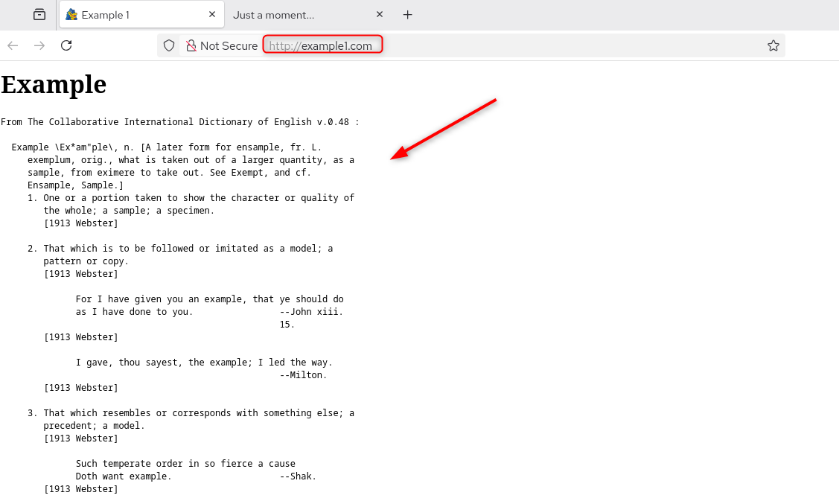Screen dimensions: 839x504
Task: Open a new tab with plus button
Action: 408,15
